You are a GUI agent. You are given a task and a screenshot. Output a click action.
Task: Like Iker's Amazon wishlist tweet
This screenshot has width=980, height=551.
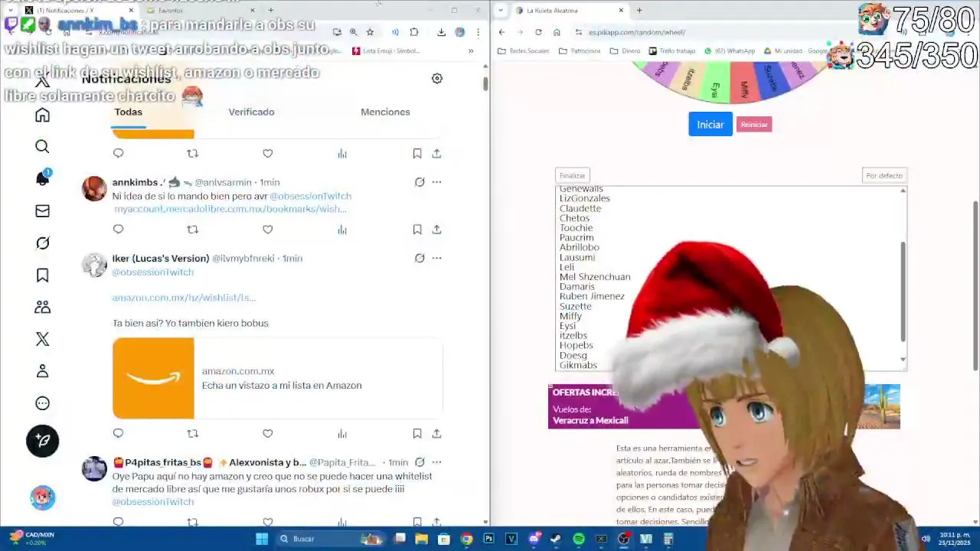click(267, 433)
